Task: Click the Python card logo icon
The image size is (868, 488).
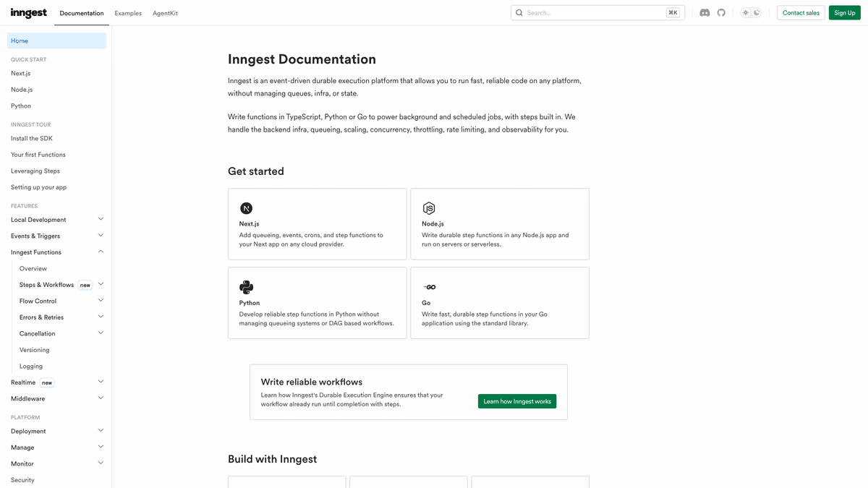Action: tap(246, 287)
